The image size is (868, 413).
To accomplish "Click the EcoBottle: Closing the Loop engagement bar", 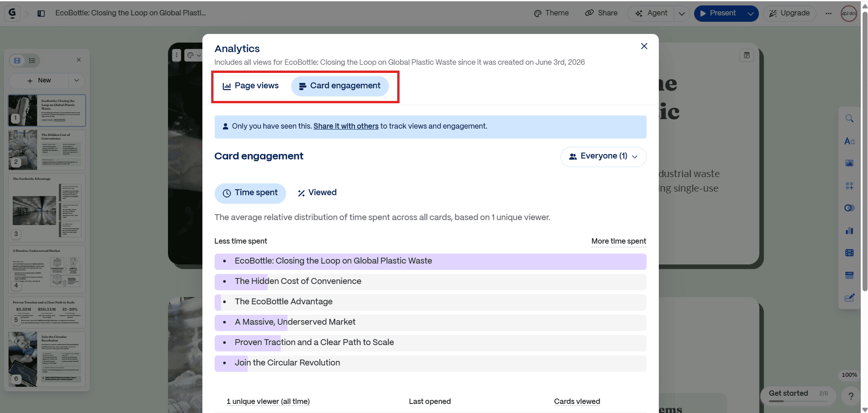I will tap(430, 261).
